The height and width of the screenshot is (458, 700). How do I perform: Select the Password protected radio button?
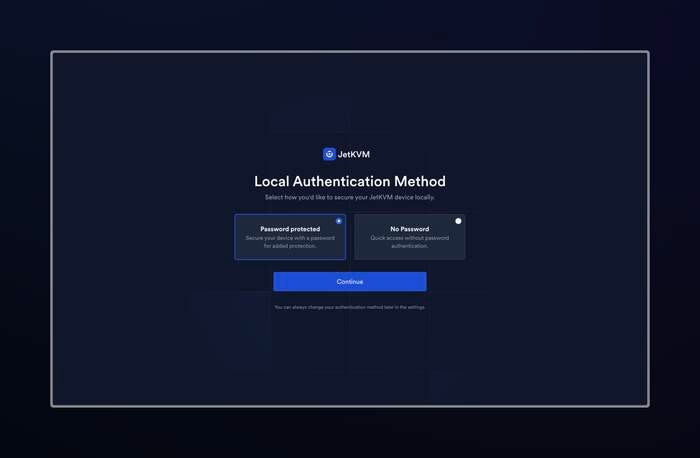point(339,221)
